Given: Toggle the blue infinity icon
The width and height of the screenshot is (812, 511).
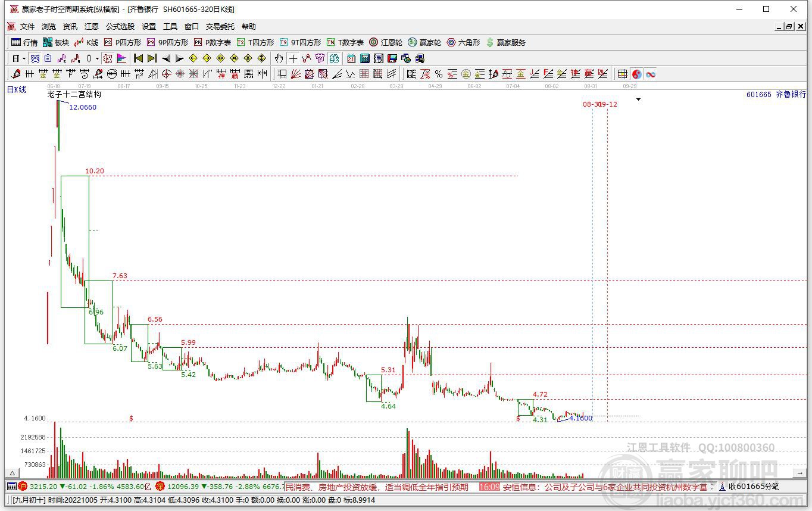Looking at the screenshot, I should (x=650, y=74).
